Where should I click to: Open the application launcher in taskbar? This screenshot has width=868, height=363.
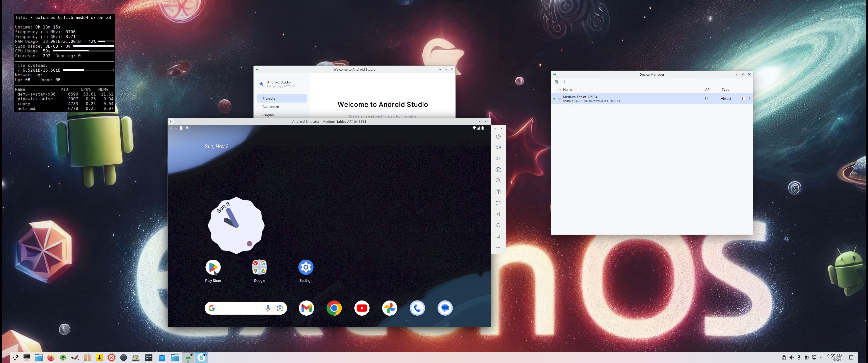coord(15,357)
